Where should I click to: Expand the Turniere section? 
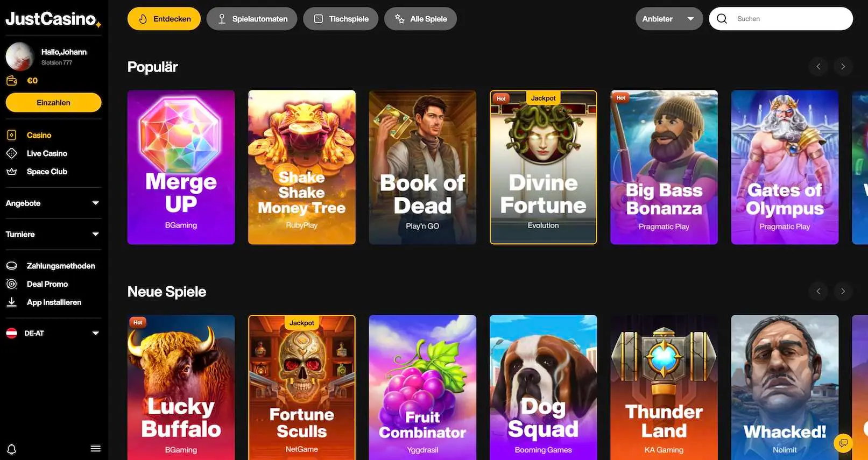point(53,235)
